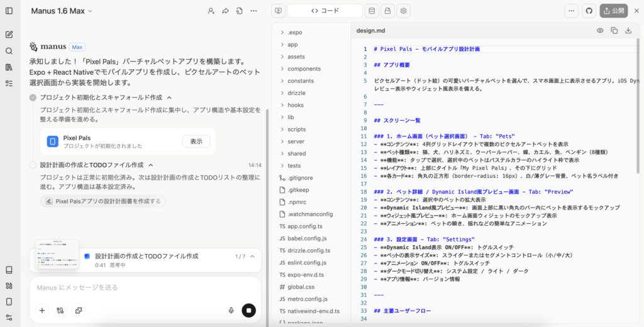Click the database icon in the top toolbar
The width and height of the screenshot is (644, 327).
(x=372, y=11)
